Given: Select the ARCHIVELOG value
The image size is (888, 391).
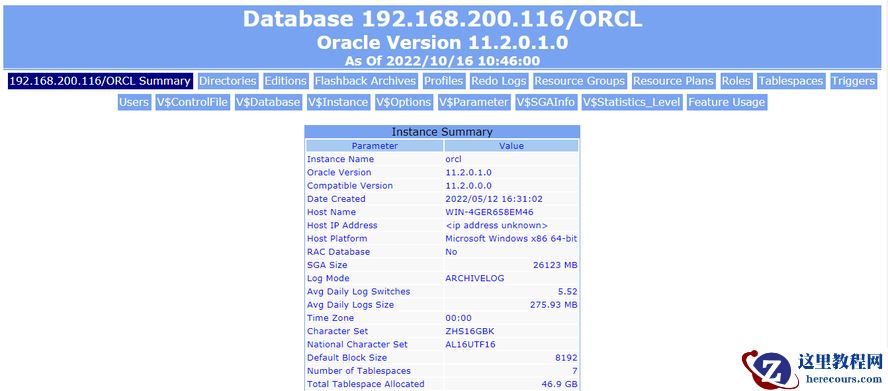Looking at the screenshot, I should (x=475, y=278).
